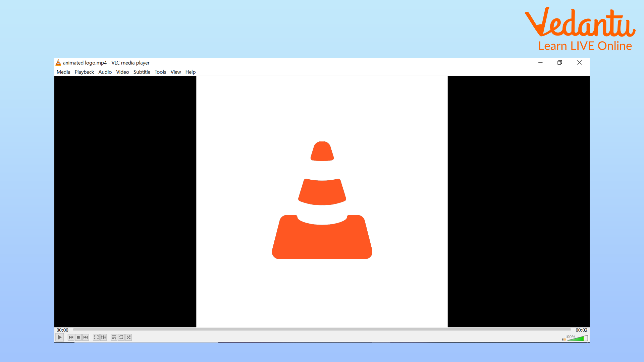
Task: Click the seek bar timeline
Action: (x=321, y=330)
